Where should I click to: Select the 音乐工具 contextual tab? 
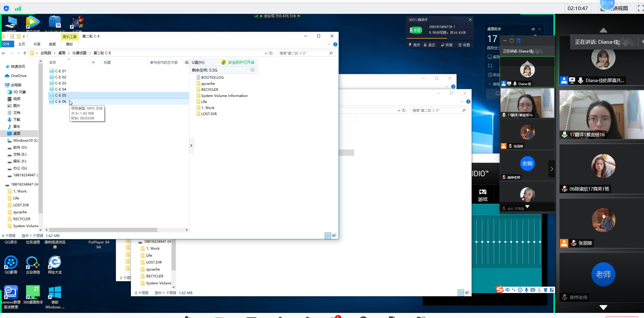70,36
